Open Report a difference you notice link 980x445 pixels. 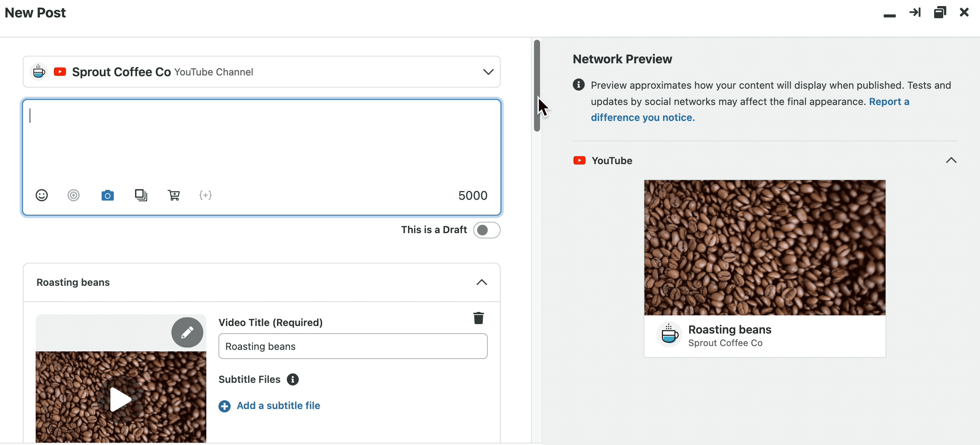pyautogui.click(x=750, y=110)
